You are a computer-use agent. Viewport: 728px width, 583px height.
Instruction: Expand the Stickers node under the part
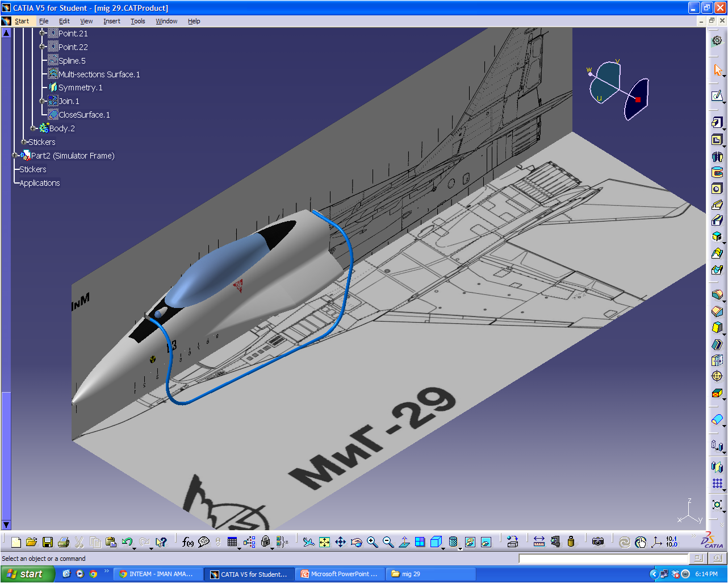24,141
